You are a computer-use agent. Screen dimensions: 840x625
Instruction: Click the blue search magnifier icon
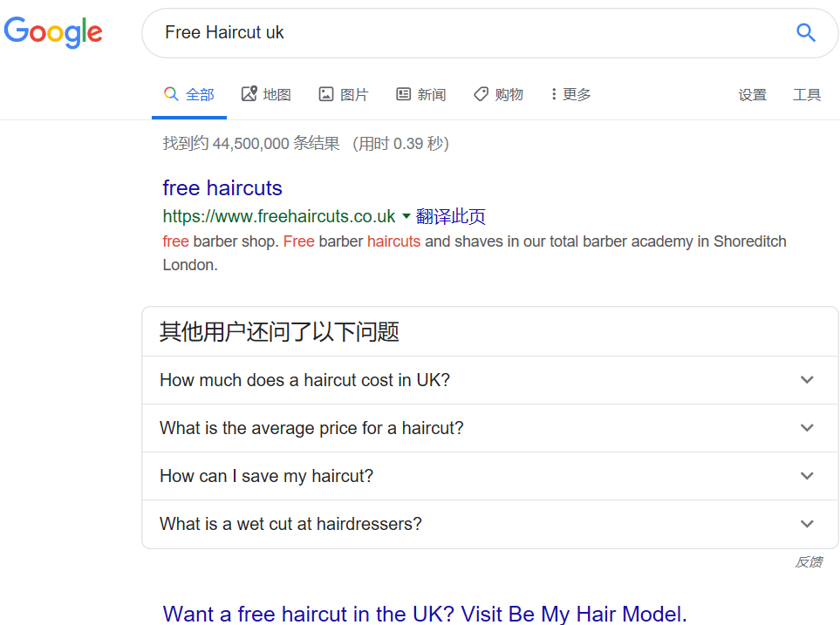coord(805,32)
